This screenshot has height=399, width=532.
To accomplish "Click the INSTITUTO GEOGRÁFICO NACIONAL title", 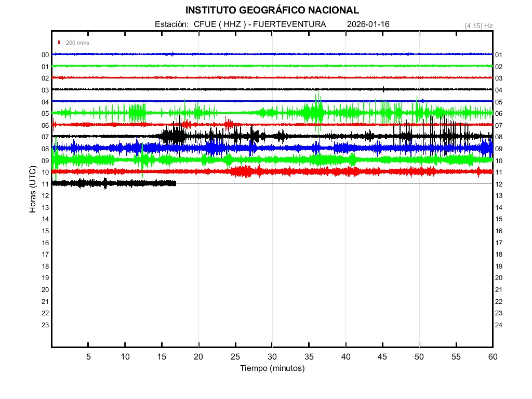I will coord(272,10).
